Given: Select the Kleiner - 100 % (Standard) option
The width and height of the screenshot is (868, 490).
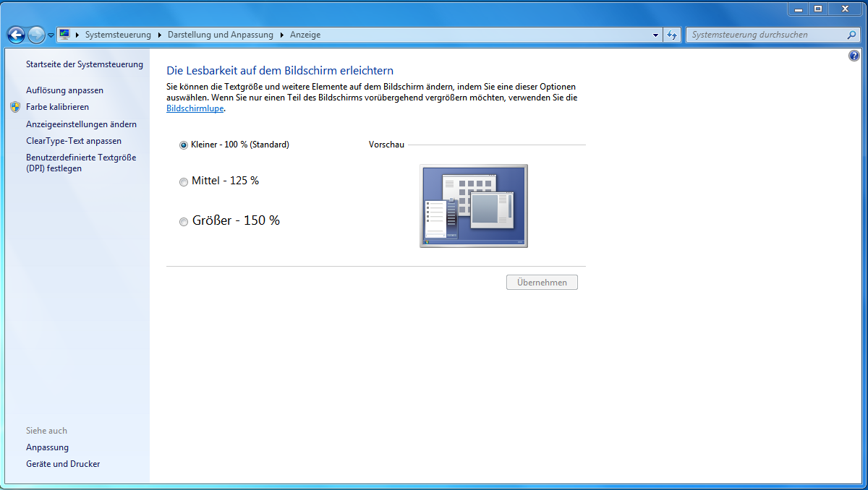Looking at the screenshot, I should pos(184,145).
